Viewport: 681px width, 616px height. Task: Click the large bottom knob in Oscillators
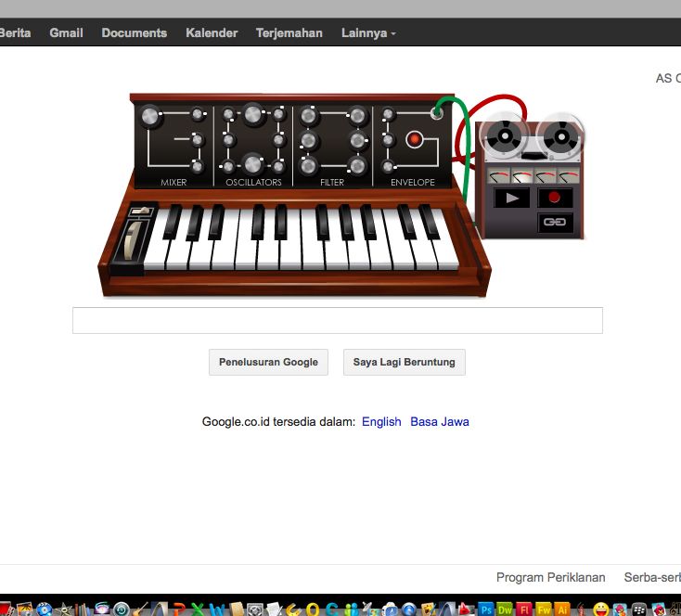pyautogui.click(x=252, y=164)
